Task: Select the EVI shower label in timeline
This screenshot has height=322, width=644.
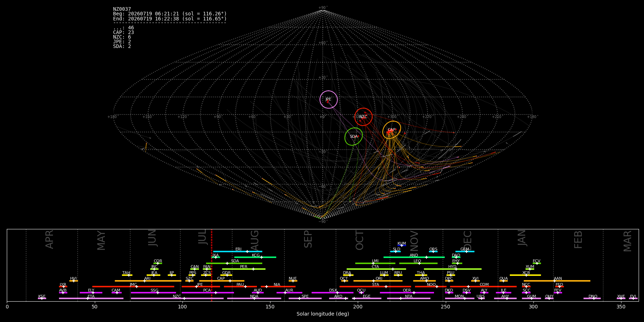Action: [633, 297]
